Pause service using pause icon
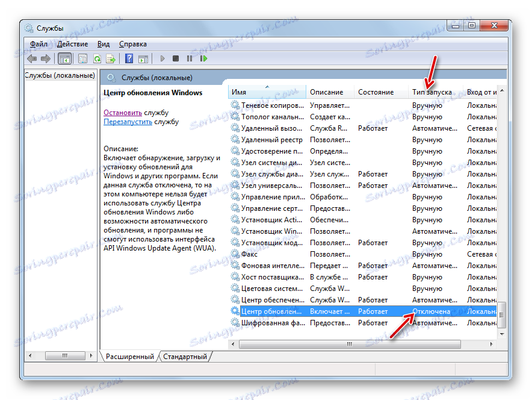This screenshot has height=400, width=532. tap(190, 59)
